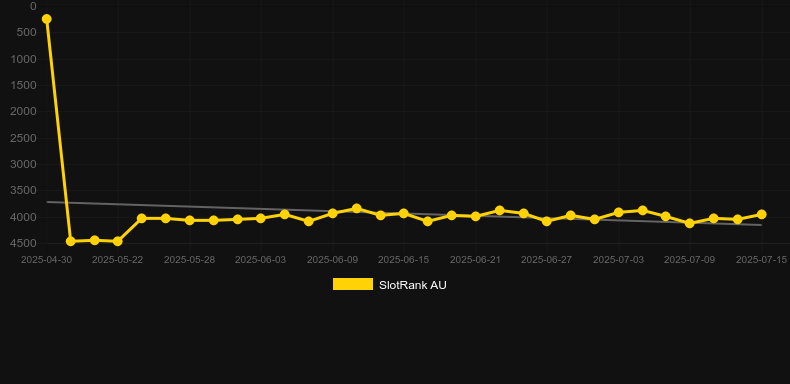790x384 pixels.
Task: Click the 2025-06-03 x-axis date label
Action: (260, 260)
